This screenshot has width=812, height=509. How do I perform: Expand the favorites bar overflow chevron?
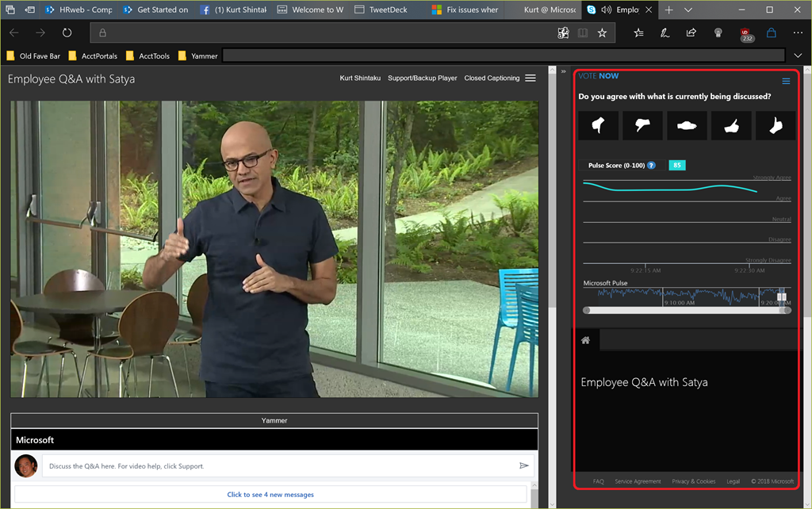click(799, 55)
